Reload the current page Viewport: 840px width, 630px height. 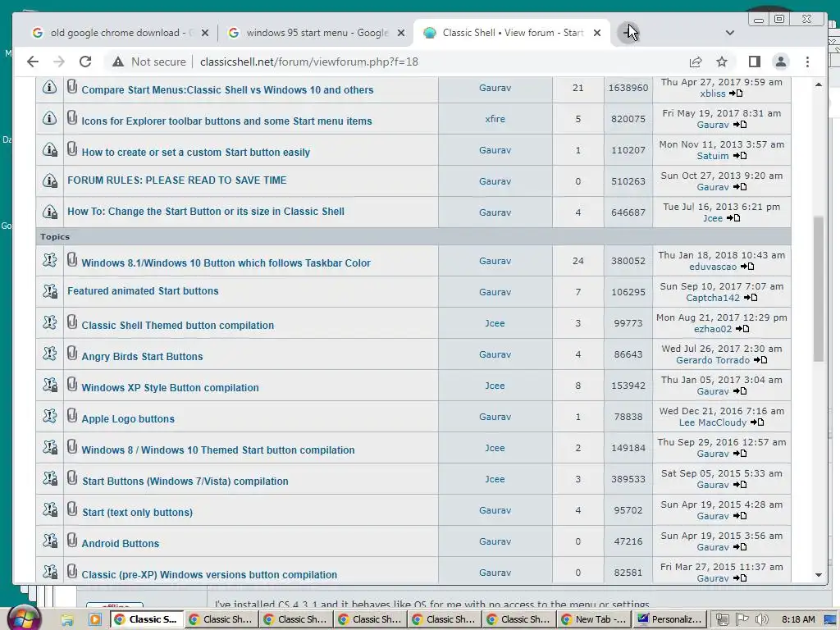point(85,62)
